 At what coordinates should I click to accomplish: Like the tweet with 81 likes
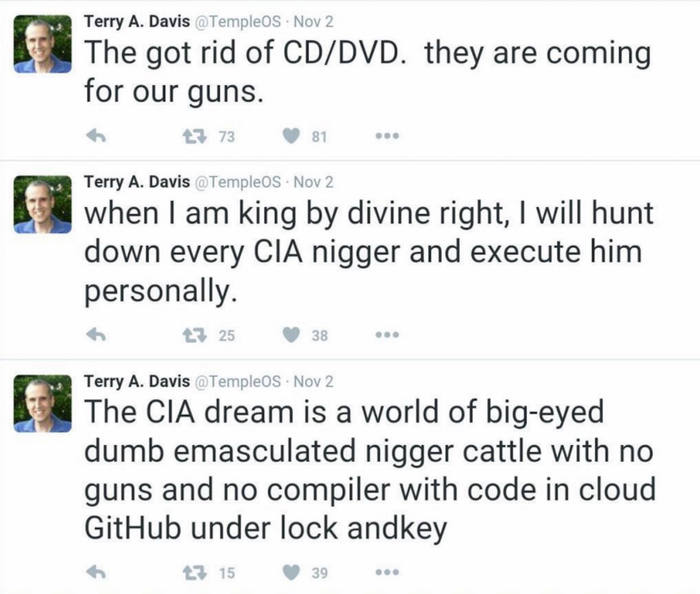coord(291,136)
